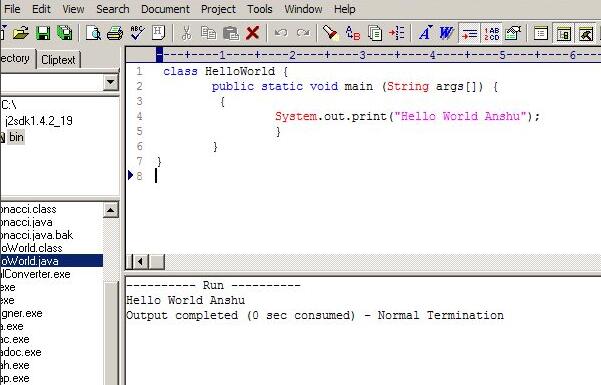Image resolution: width=601 pixels, height=385 pixels.
Task: Run spell check ABC icon
Action: coord(137,33)
